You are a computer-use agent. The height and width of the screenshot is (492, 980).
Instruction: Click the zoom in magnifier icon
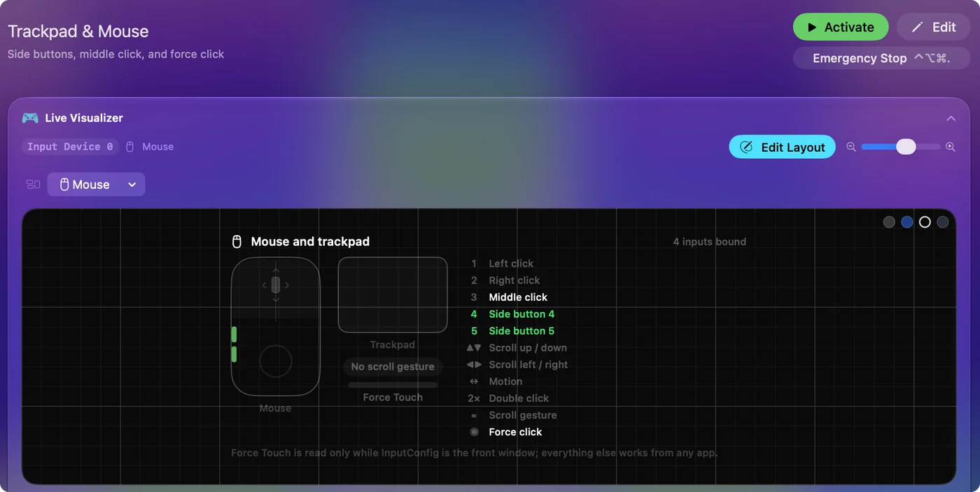point(951,147)
